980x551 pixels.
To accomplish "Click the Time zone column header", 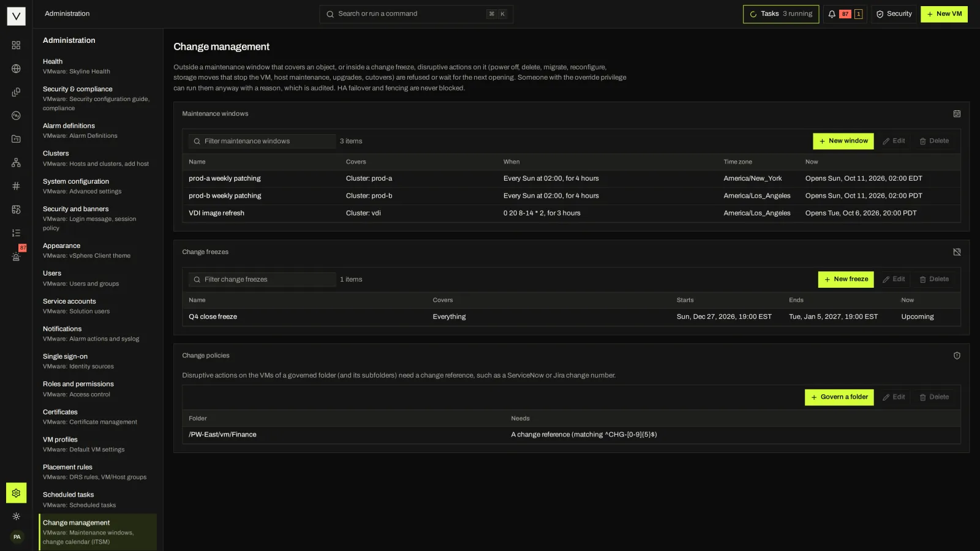I will (x=737, y=162).
